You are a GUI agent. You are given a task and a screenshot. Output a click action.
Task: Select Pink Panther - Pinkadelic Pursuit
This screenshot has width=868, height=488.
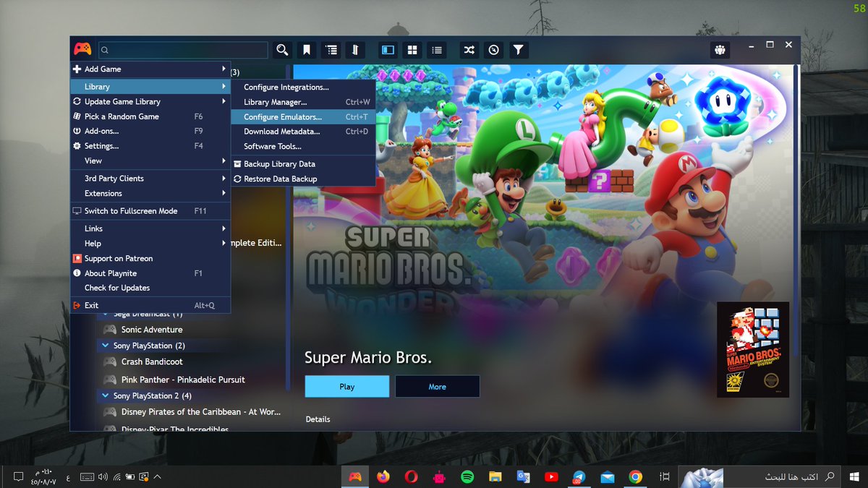pos(192,380)
